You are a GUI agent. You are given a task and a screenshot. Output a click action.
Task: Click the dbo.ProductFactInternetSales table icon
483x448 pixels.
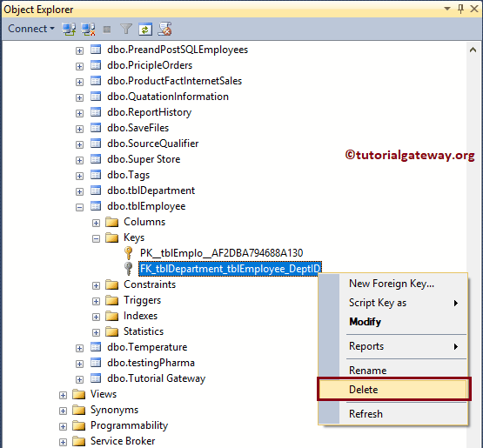click(x=96, y=81)
